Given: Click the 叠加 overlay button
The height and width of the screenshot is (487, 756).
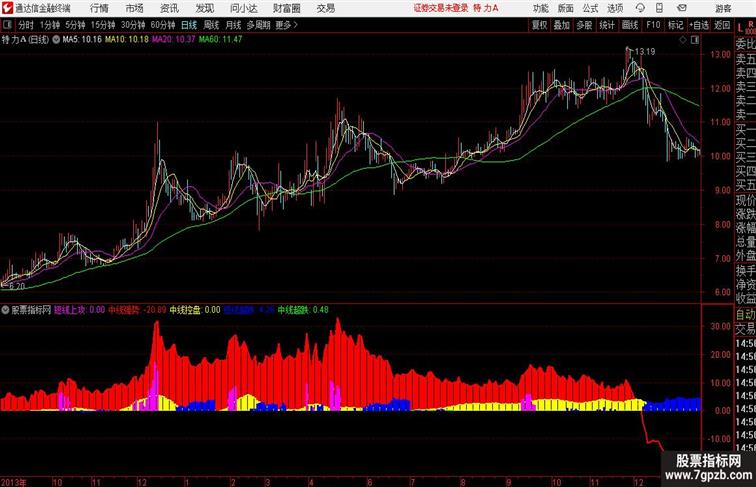Looking at the screenshot, I should [x=561, y=25].
